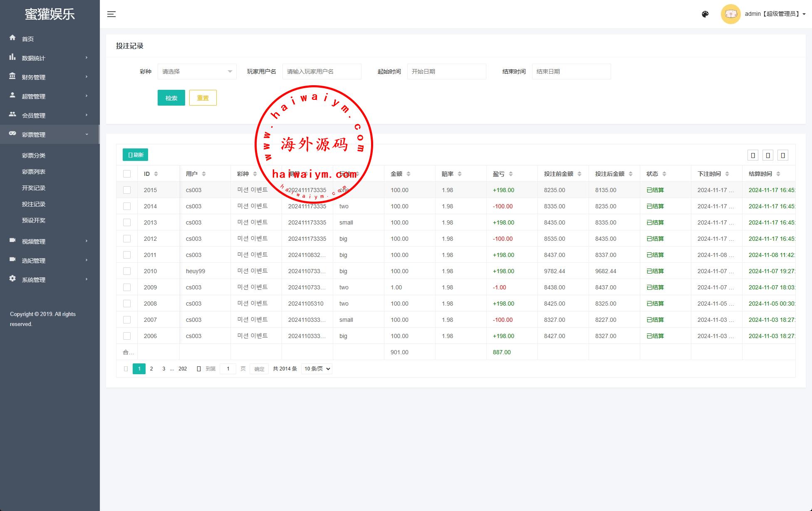Open the 彩种 请选择 dropdown
812x511 pixels.
coord(197,72)
